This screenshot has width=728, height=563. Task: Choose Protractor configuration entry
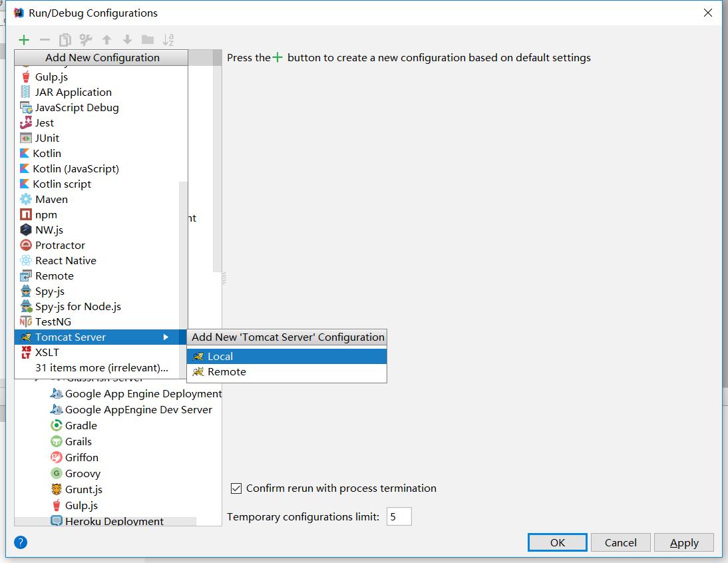pyautogui.click(x=97, y=245)
